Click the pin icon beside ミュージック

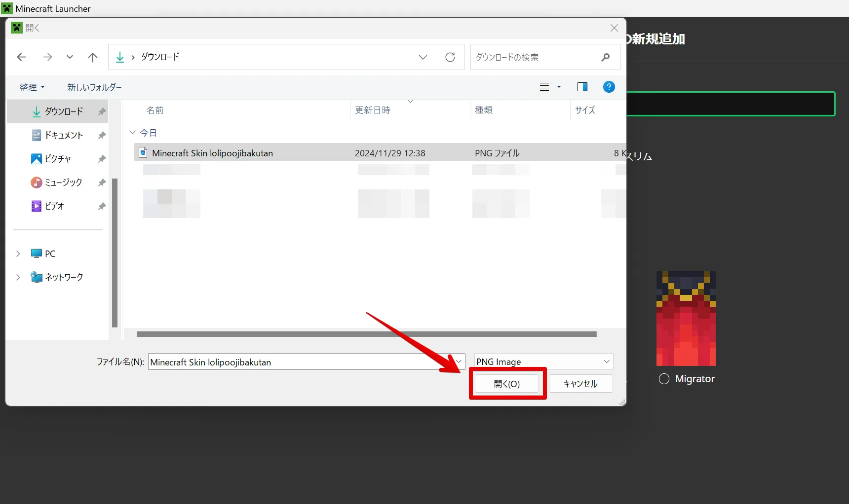(x=102, y=182)
